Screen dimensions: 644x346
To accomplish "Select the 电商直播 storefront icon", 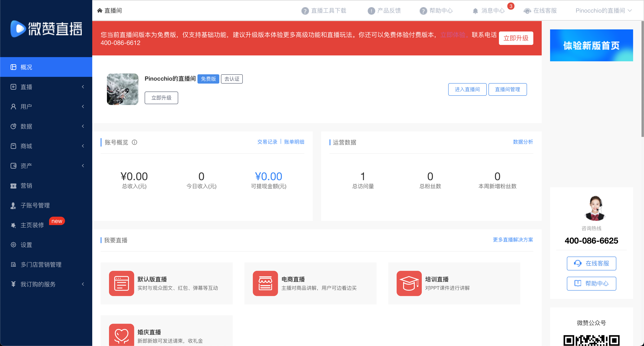I will point(265,283).
